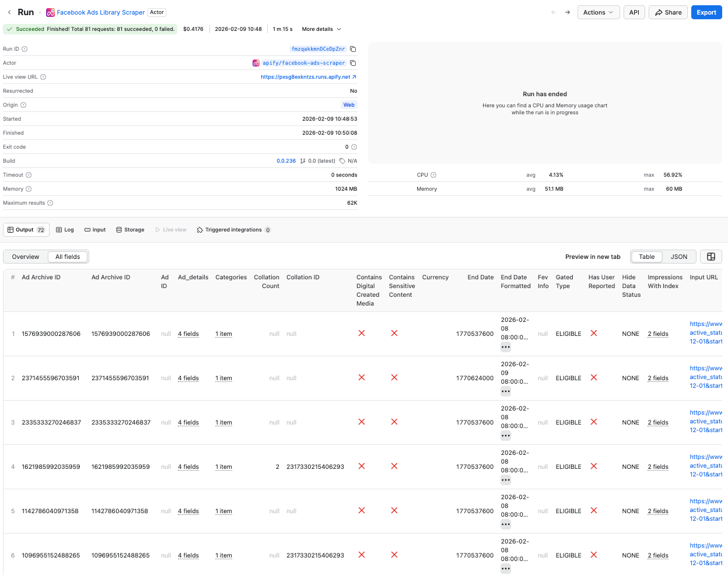Switch to the Log tab

(x=65, y=229)
